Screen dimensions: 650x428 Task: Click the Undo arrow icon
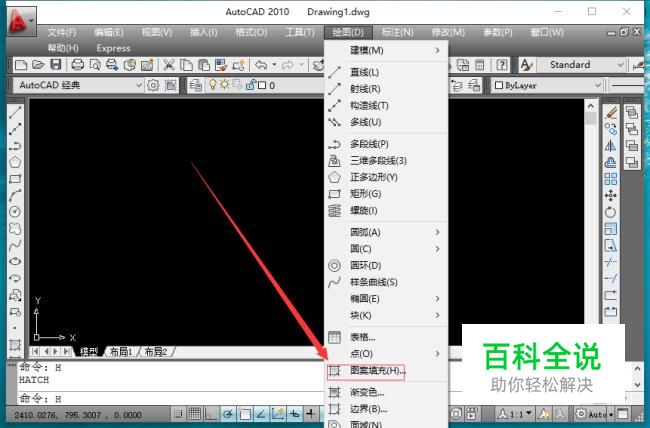(x=261, y=65)
